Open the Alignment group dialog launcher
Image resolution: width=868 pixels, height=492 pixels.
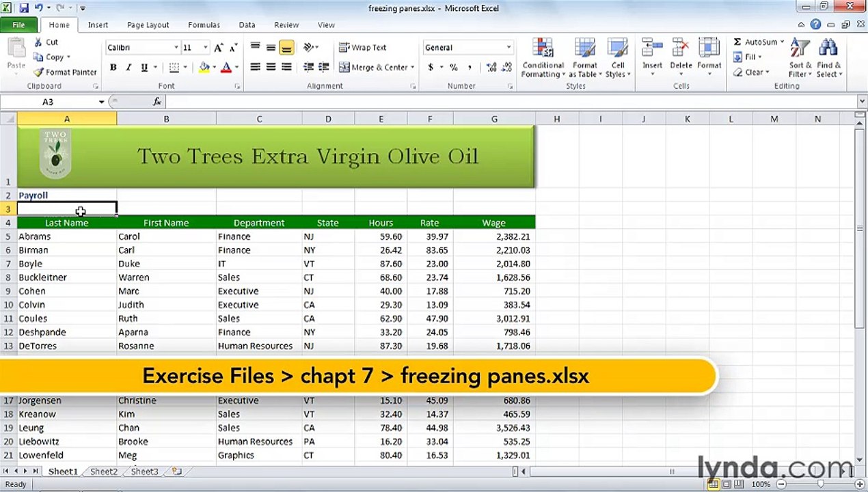point(413,86)
